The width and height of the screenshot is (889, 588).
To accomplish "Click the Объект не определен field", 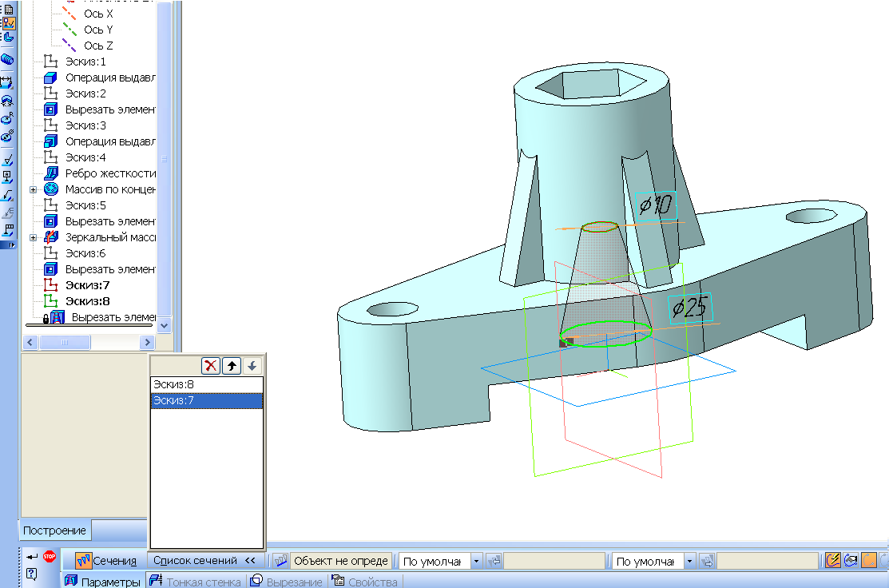I will pos(341,561).
